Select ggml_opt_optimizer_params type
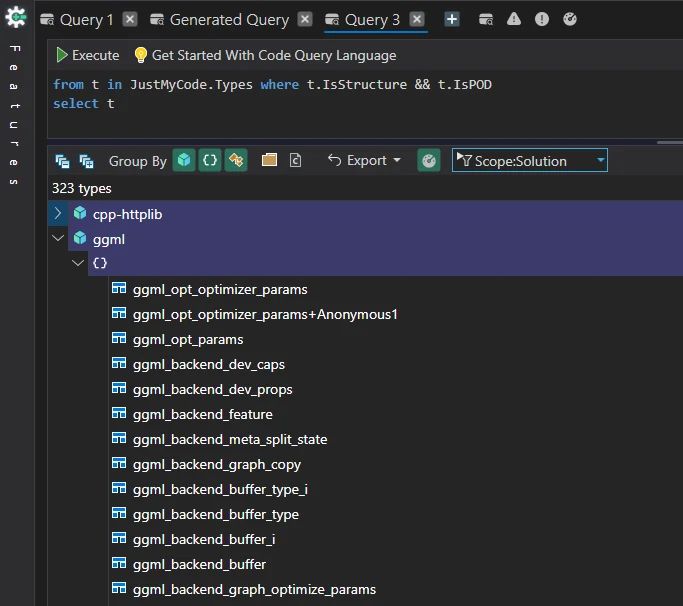The height and width of the screenshot is (606, 683). (x=220, y=290)
